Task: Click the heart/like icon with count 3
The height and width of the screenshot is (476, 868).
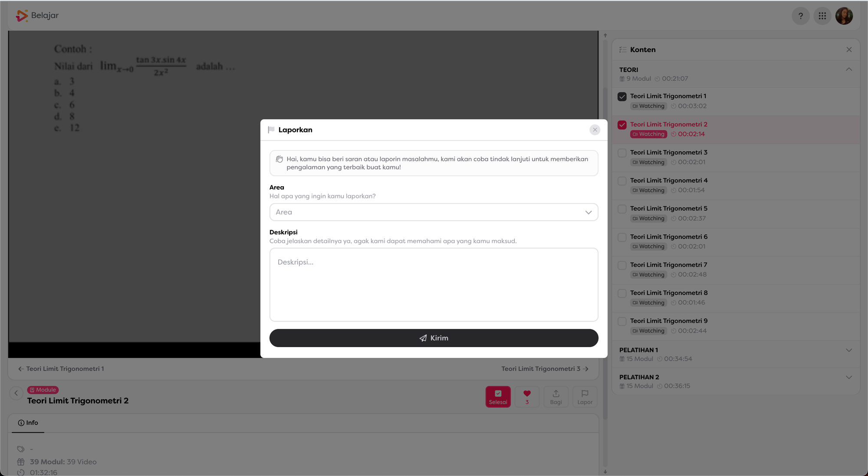Action: pyautogui.click(x=527, y=396)
